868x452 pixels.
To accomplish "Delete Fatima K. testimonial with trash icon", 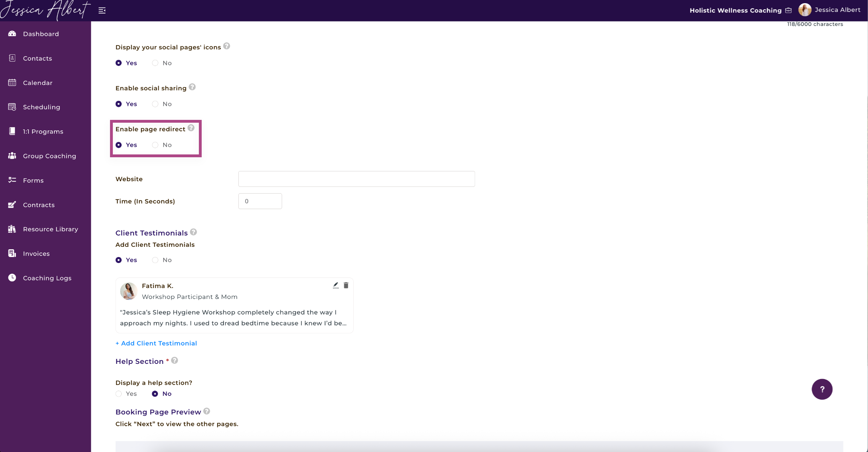I will click(346, 285).
